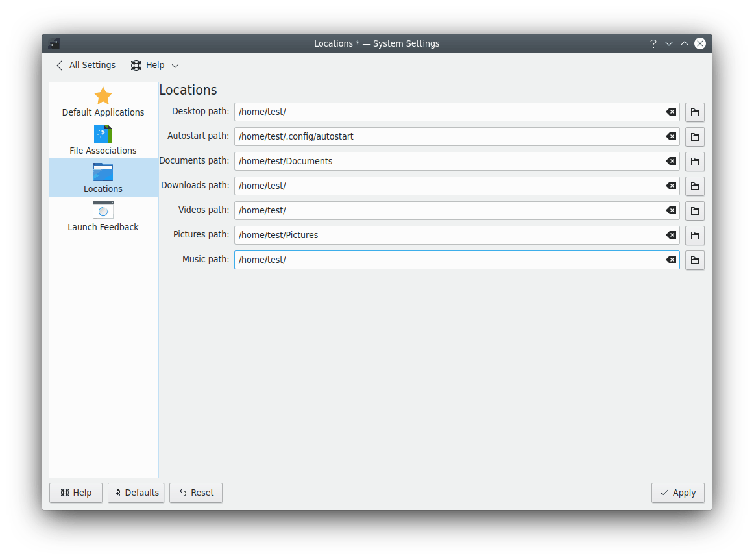754x560 pixels.
Task: Open the titlebar context help question mark
Action: (x=653, y=43)
